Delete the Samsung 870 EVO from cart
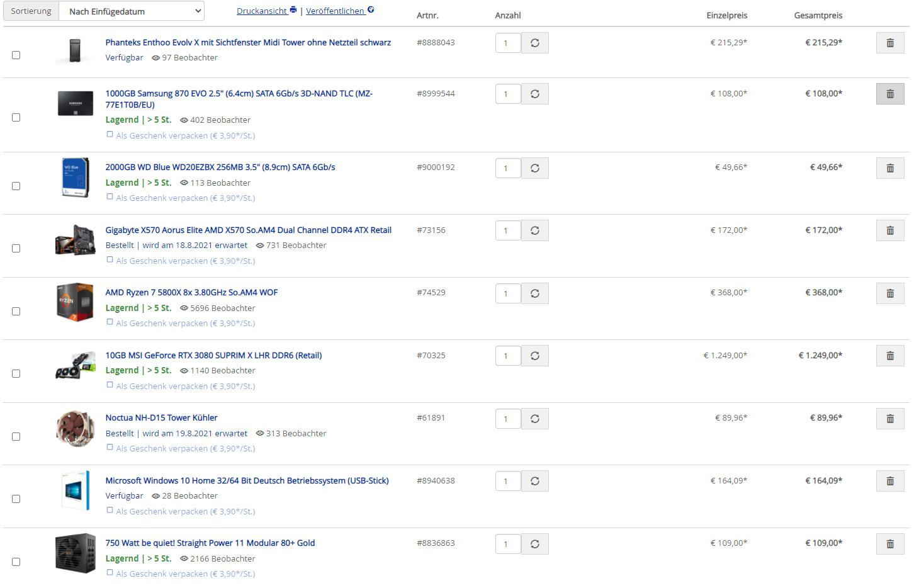 point(889,94)
